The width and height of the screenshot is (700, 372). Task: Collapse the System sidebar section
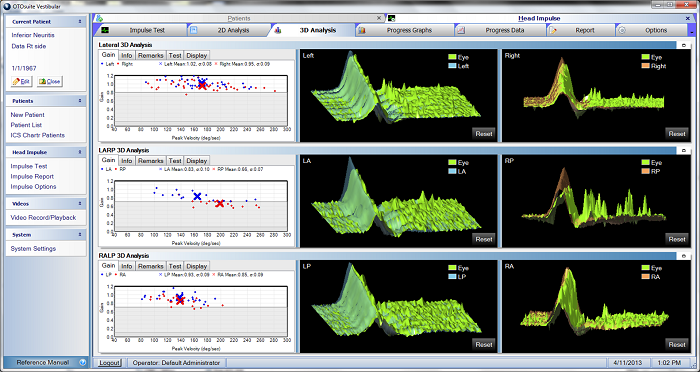tap(80, 234)
